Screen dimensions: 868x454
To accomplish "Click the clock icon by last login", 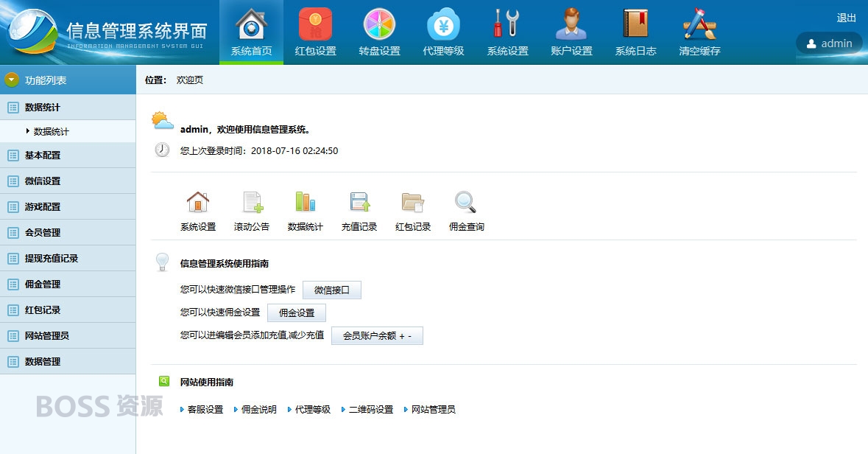I will (162, 150).
